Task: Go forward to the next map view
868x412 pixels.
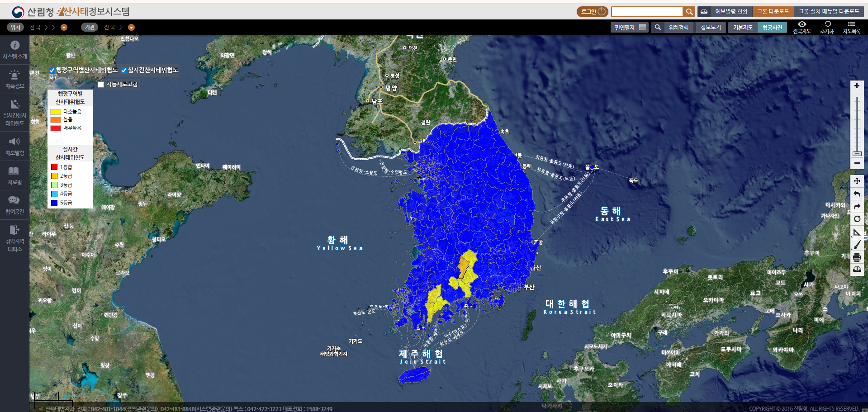Action: coord(857,207)
